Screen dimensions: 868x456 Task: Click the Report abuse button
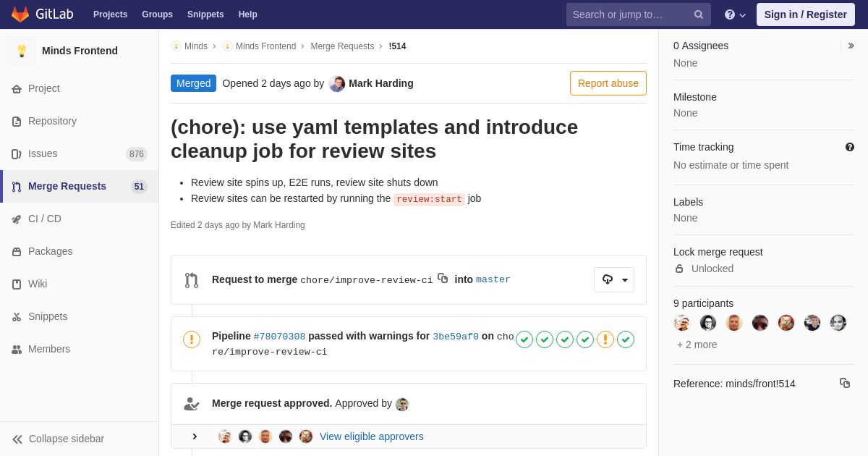[x=608, y=83]
